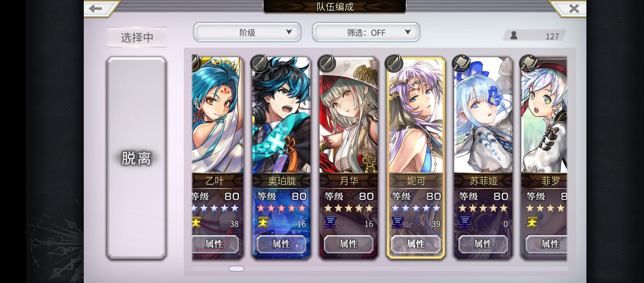Click the sword weapon icon on 奥珀胧 card
Screen dimensions: 644x283
pyautogui.click(x=259, y=63)
